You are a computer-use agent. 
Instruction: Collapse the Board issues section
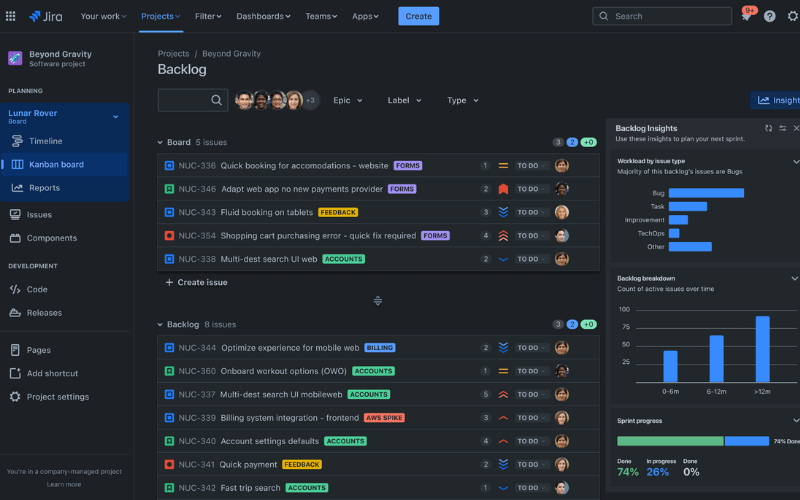(160, 142)
